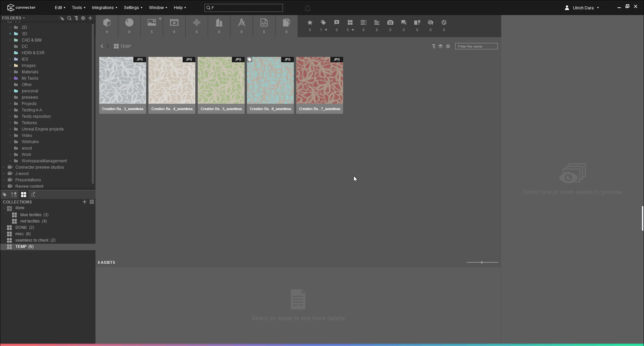Filter by code file icon
The height and width of the screenshot is (346, 644).
264,22
